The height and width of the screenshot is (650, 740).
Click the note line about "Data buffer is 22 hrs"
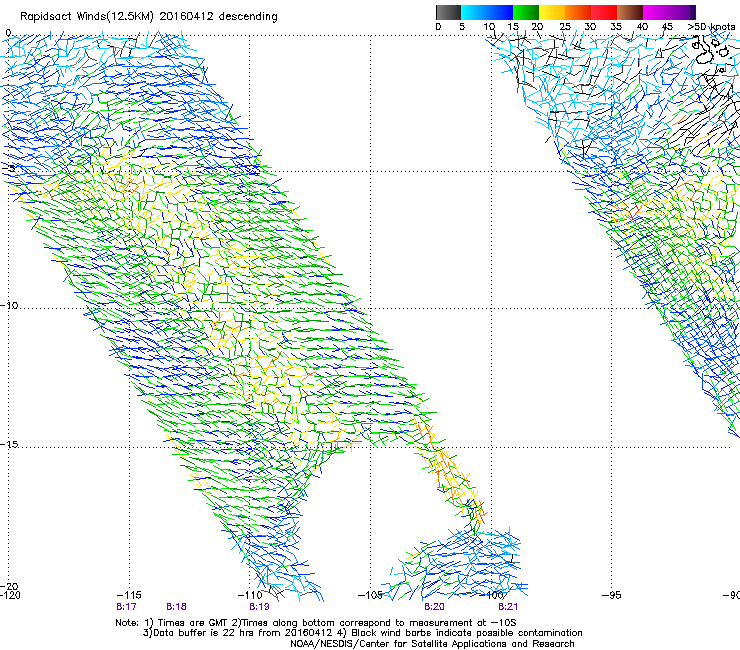[362, 633]
